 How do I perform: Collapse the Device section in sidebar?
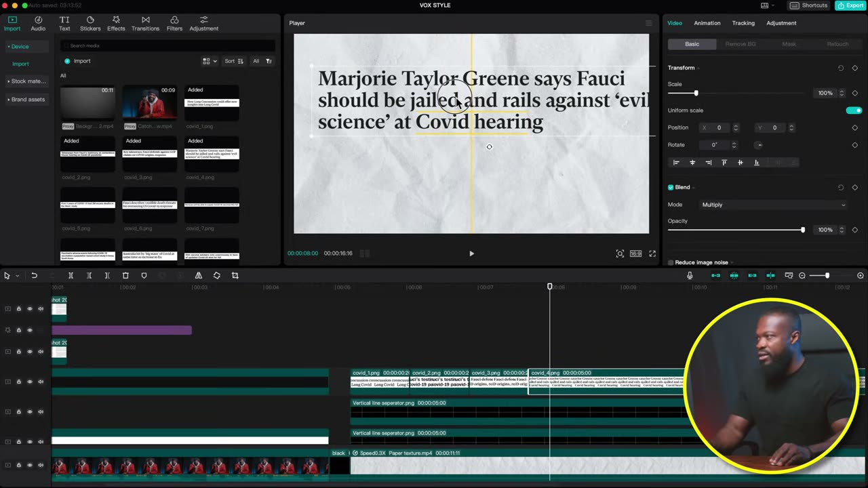26,47
